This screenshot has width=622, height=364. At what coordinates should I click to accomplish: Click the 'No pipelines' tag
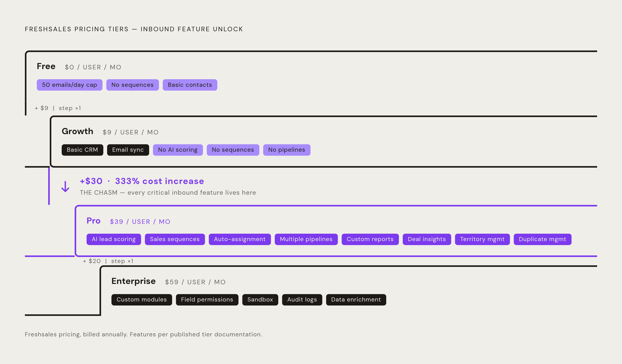tap(287, 150)
